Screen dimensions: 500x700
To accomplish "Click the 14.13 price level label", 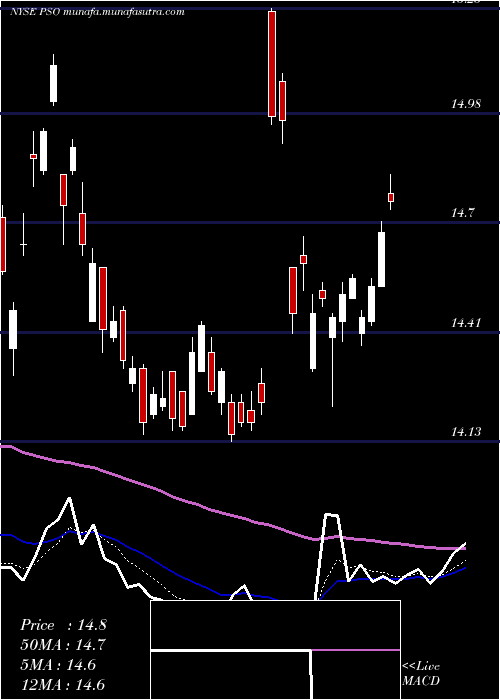I will (466, 432).
